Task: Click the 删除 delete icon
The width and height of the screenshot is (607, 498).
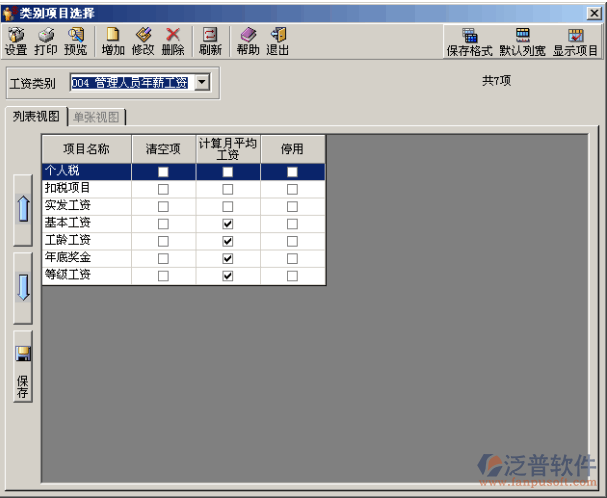Action: [173, 41]
